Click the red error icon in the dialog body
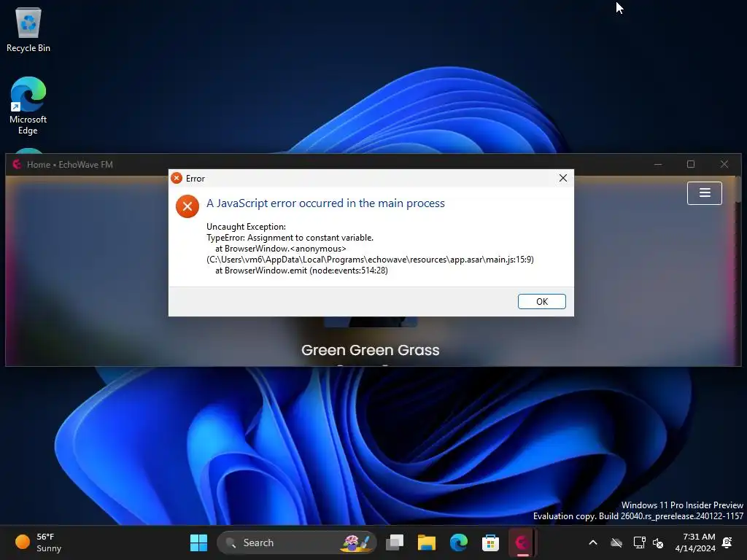Viewport: 747px width, 560px height. (187, 206)
